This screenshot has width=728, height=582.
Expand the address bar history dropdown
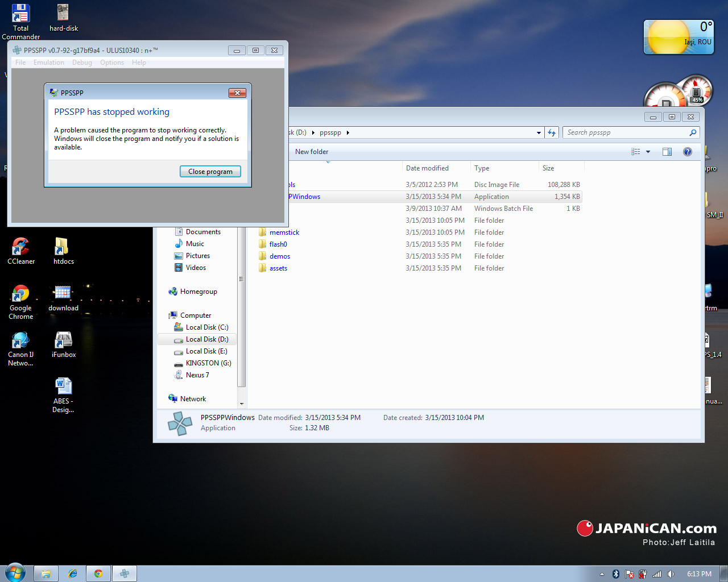point(539,133)
